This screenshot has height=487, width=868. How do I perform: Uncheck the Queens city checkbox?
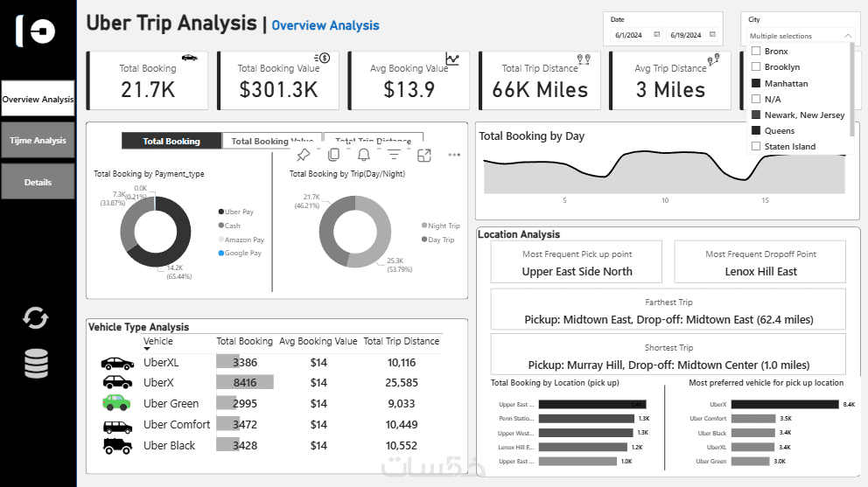point(756,130)
